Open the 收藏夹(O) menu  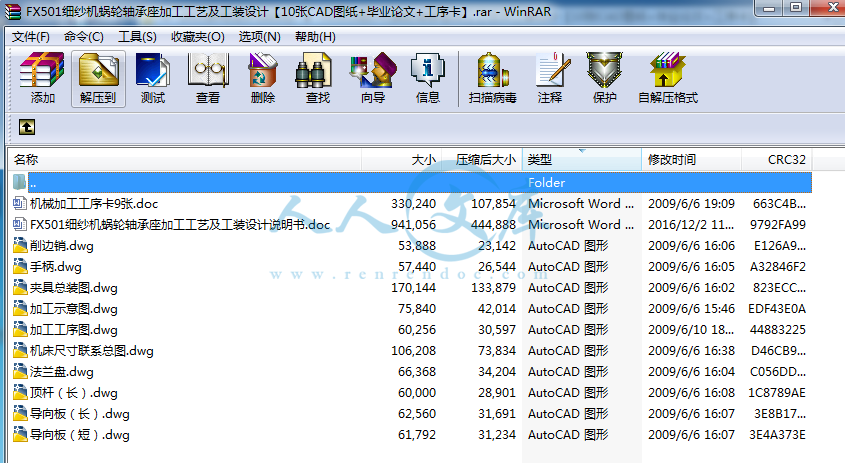coord(198,37)
